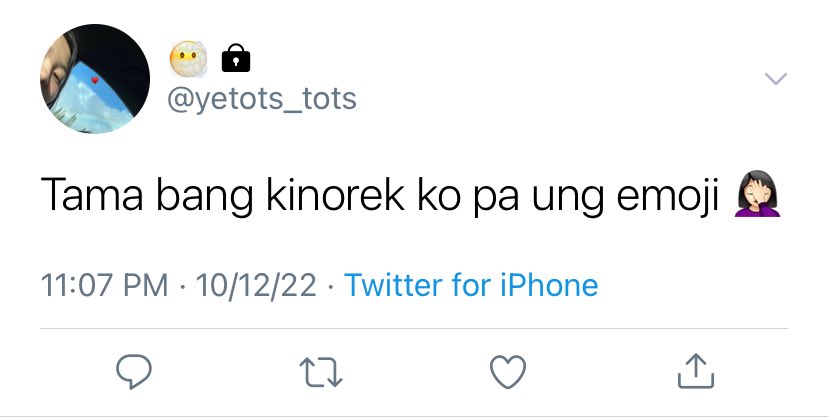Click the word emoji in tweet text

click(x=667, y=196)
